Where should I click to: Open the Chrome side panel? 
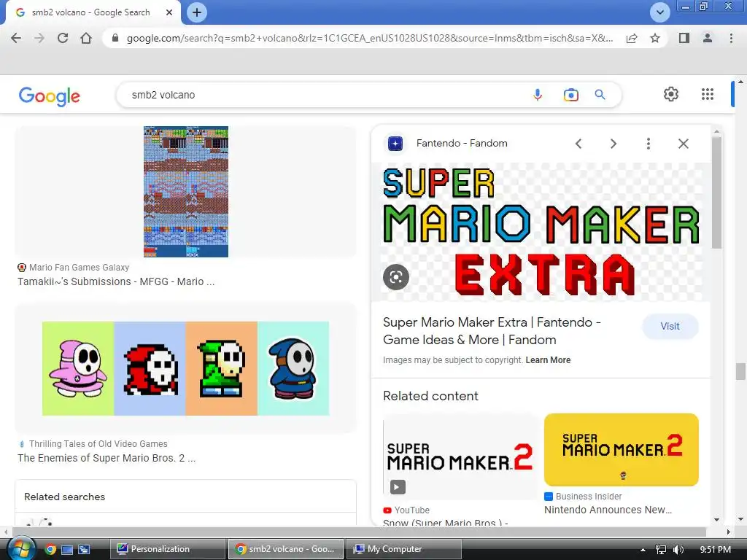pyautogui.click(x=684, y=38)
